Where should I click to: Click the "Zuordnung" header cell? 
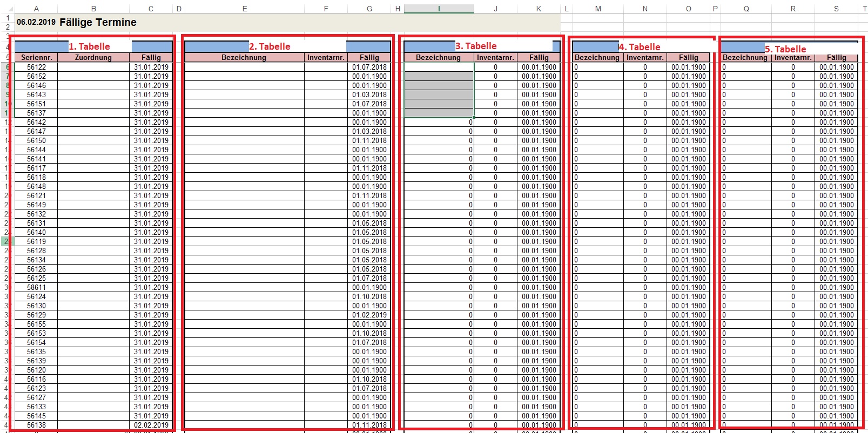tap(93, 57)
